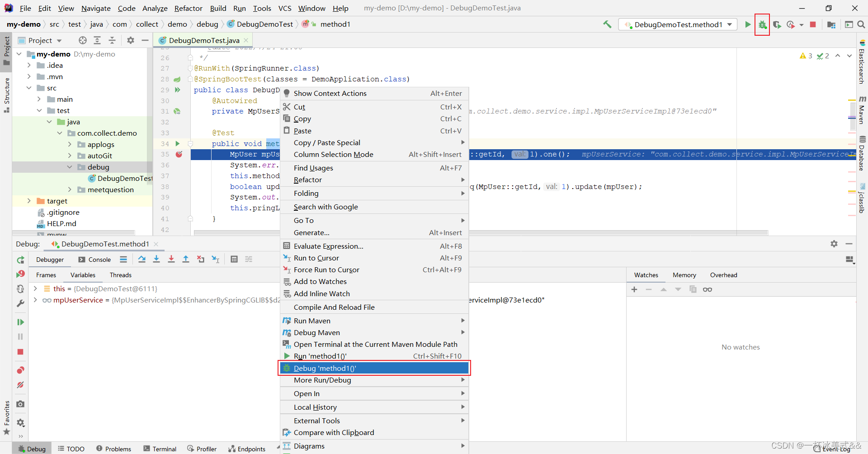Viewport: 868px width, 454px height.
Task: Select Compile And Reload File entry
Action: pos(374,307)
